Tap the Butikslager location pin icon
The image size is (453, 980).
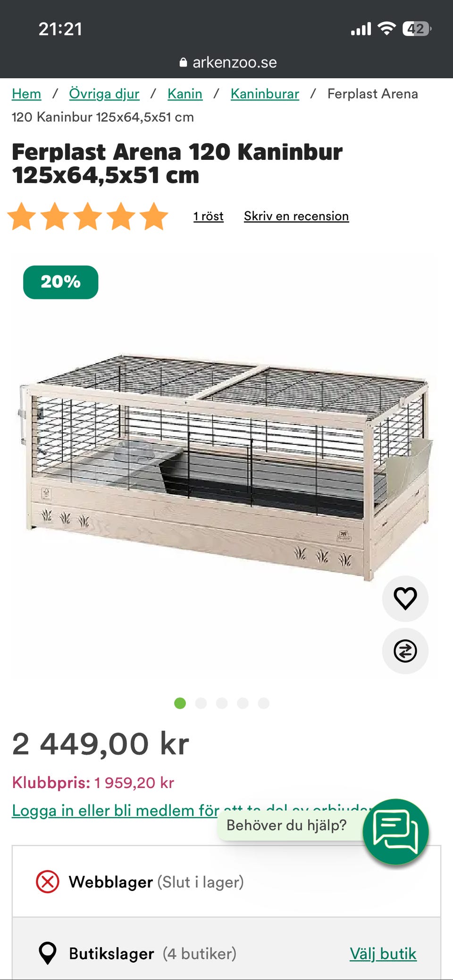48,953
